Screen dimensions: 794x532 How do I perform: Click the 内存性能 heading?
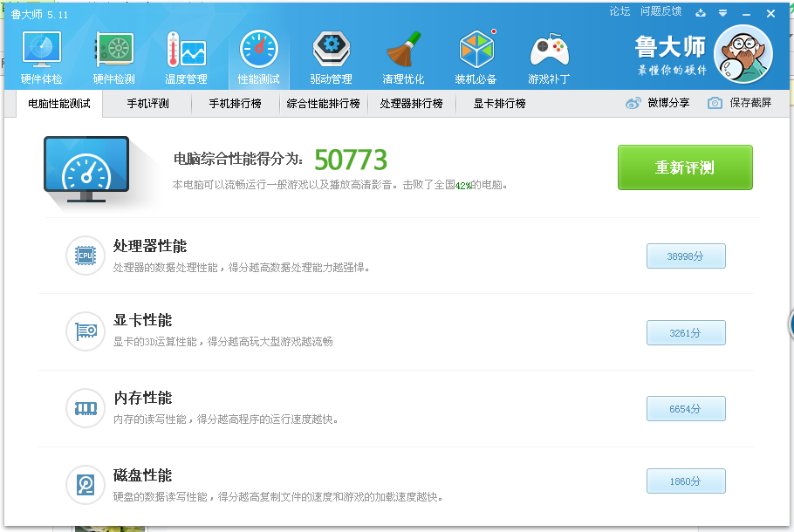(x=143, y=398)
